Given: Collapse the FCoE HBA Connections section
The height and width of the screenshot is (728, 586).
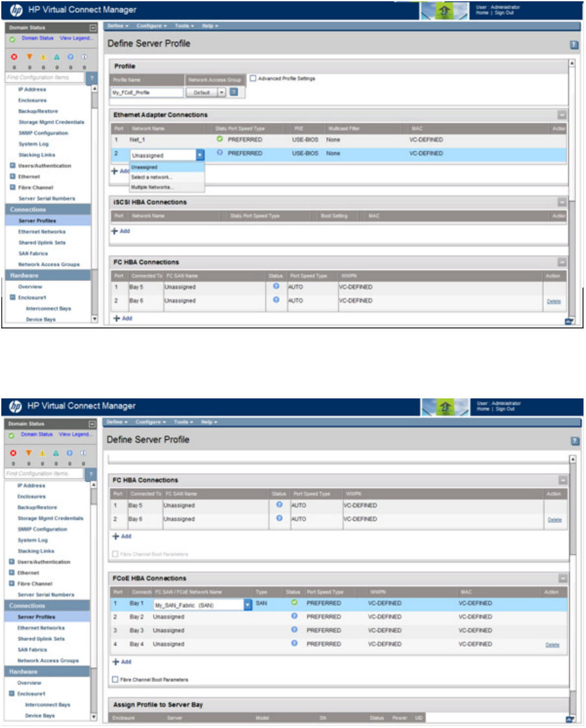Looking at the screenshot, I should point(563,578).
